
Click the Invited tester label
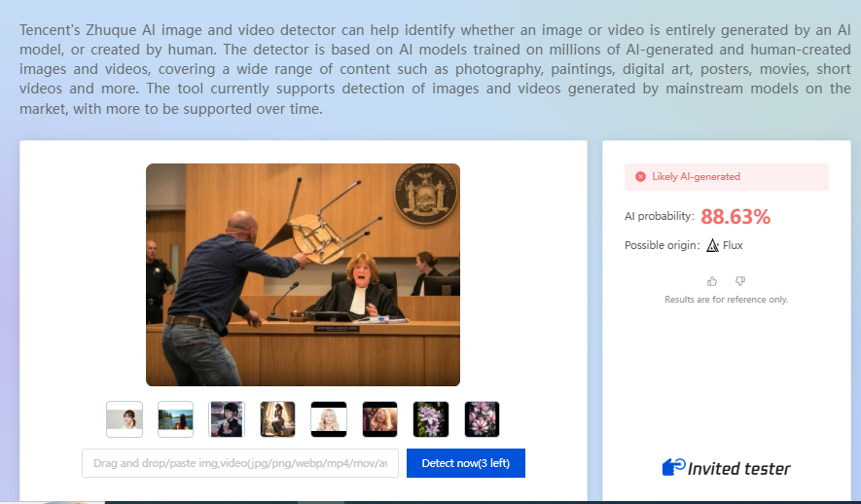pos(739,469)
